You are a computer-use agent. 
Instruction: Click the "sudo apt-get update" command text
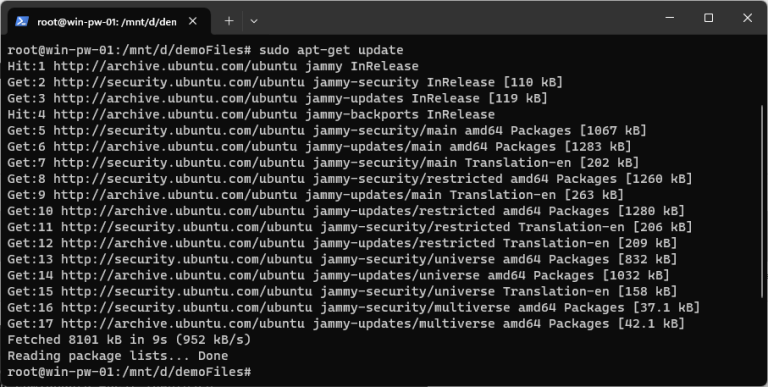coord(331,50)
